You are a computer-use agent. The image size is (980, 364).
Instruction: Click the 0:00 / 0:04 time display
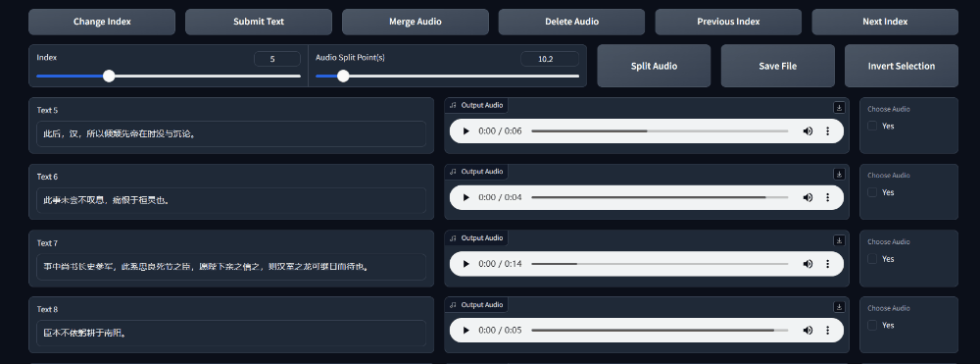[x=500, y=197]
